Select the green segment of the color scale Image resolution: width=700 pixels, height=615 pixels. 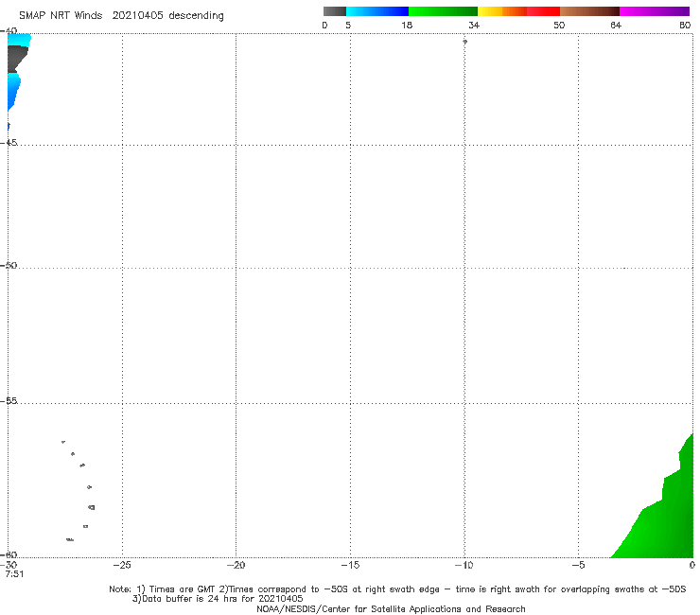(x=443, y=11)
